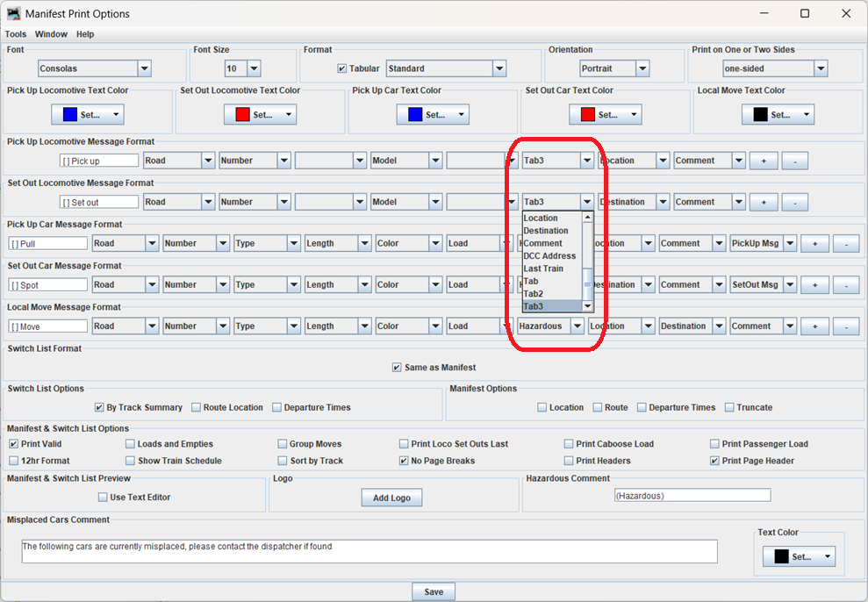Click minus button in Local Move row
The width and height of the screenshot is (868, 602).
coord(845,326)
